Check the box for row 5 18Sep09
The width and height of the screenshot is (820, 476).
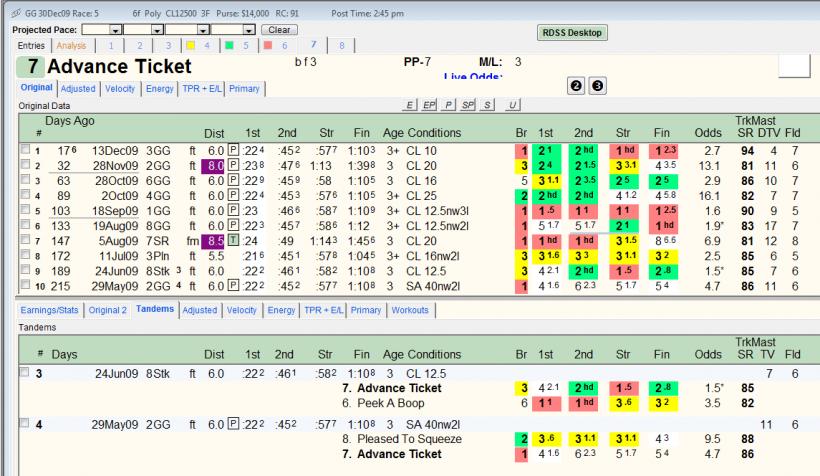pyautogui.click(x=25, y=210)
